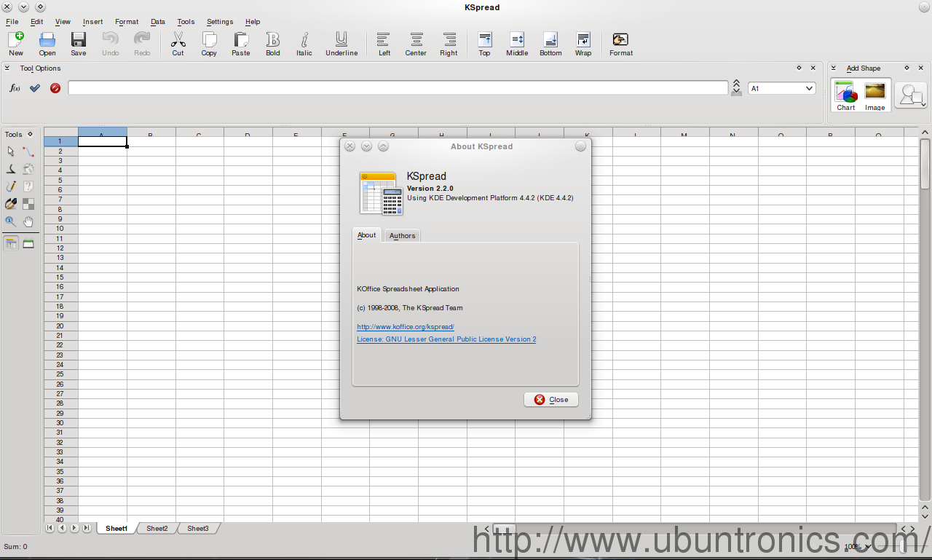
Task: Select the Zoom magnifier tool
Action: 10,222
